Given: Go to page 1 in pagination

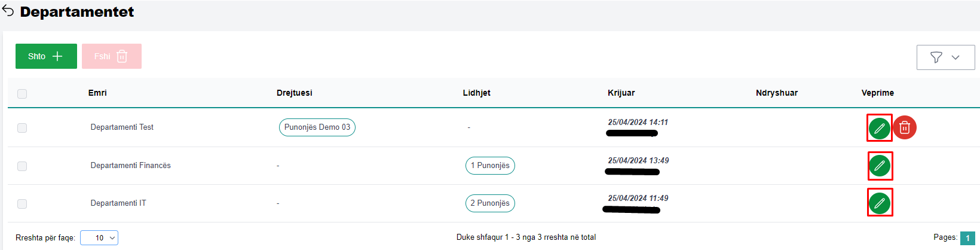Looking at the screenshot, I should tap(967, 238).
